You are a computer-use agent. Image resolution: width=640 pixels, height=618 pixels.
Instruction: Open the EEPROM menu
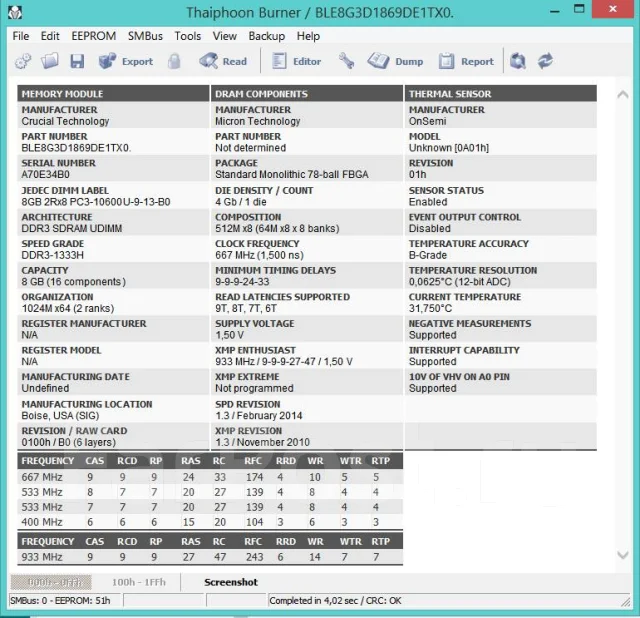coord(94,36)
